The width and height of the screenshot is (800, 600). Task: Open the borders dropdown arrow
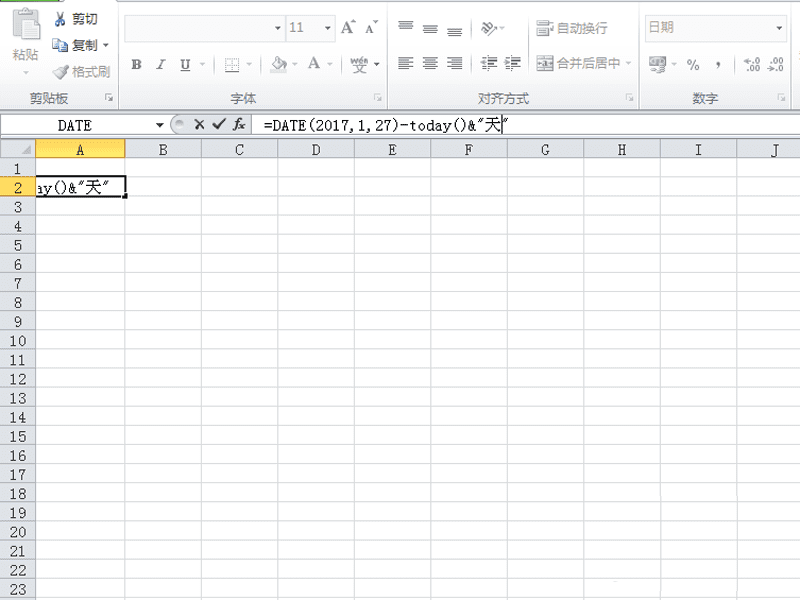(249, 64)
